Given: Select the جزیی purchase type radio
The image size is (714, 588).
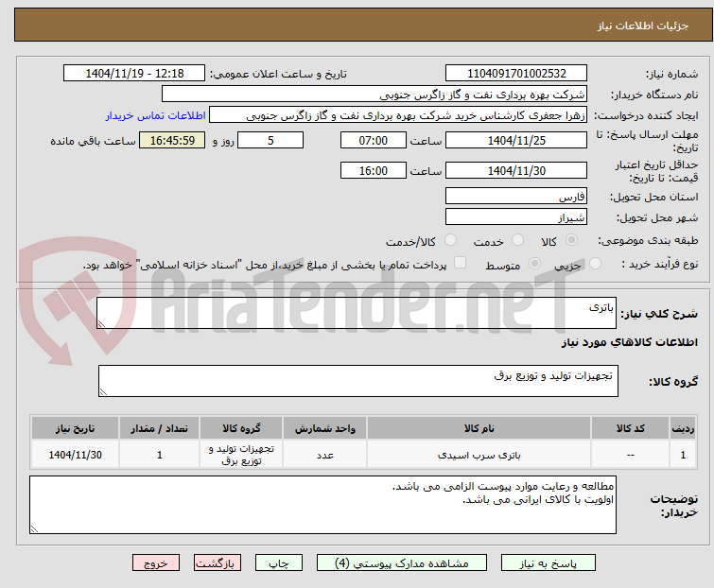Looking at the screenshot, I should (595, 264).
